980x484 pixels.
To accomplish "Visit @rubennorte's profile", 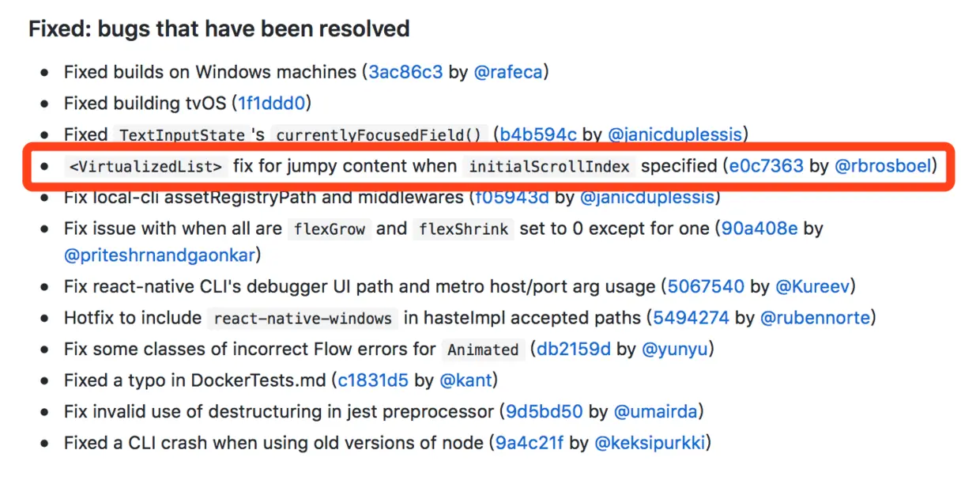I will click(815, 318).
